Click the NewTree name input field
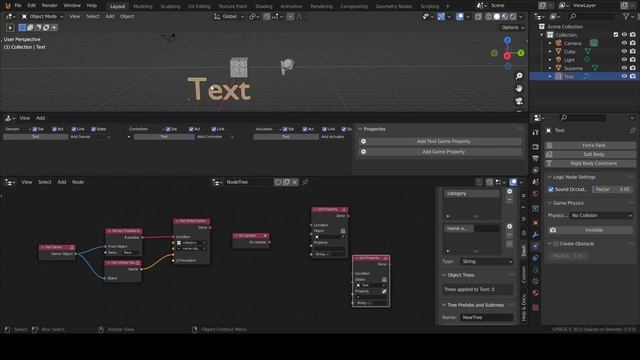 point(486,317)
